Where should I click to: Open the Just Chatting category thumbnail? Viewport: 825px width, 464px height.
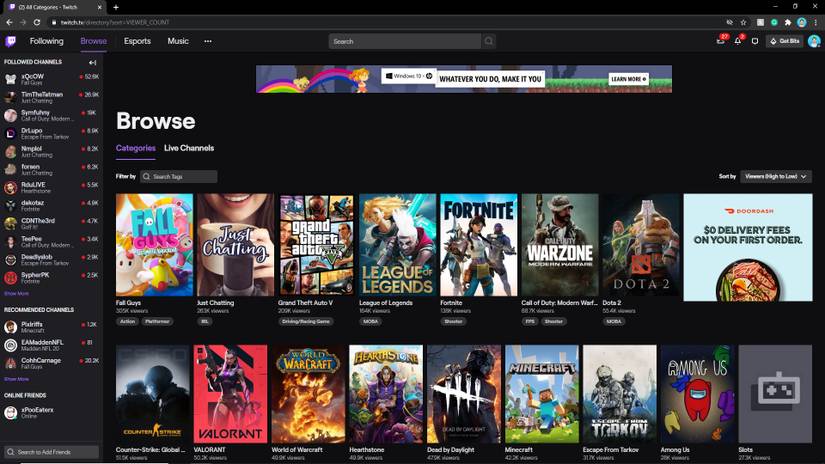pos(236,245)
